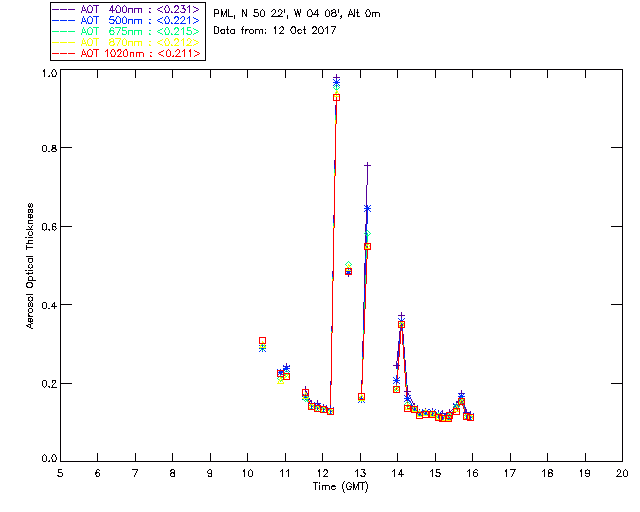Click the 0.2 y-axis tick label

pyautogui.click(x=49, y=384)
